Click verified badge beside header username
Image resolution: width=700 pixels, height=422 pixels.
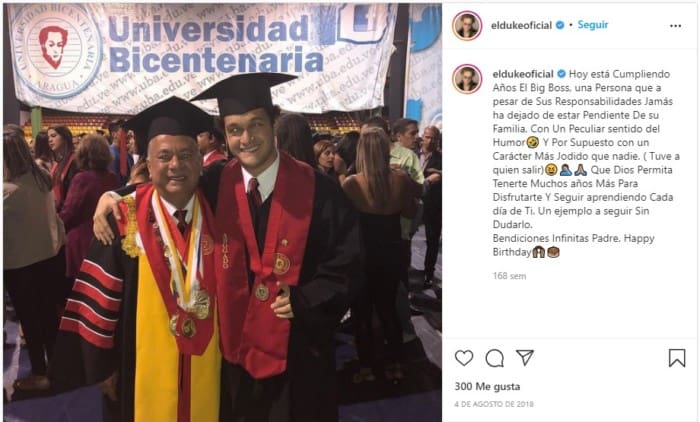click(x=560, y=25)
